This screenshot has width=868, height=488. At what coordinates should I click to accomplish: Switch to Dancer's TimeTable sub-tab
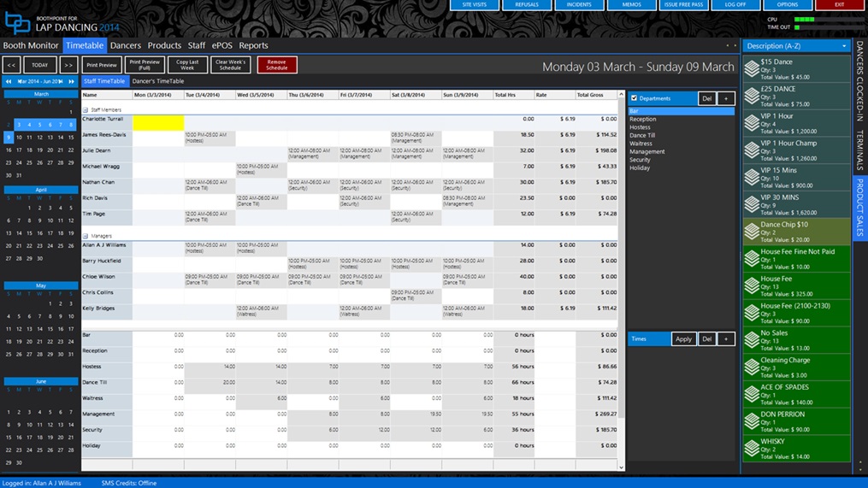pyautogui.click(x=158, y=81)
